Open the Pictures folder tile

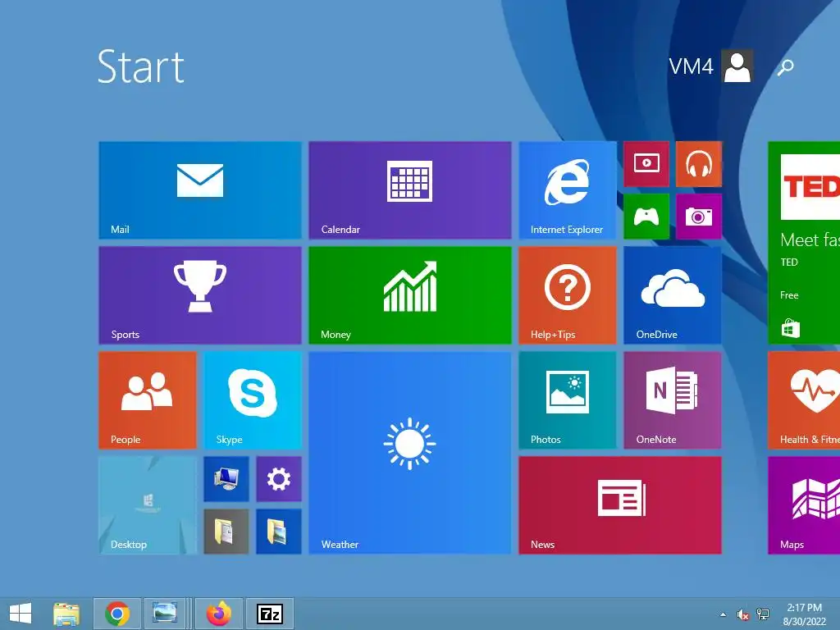tap(279, 532)
